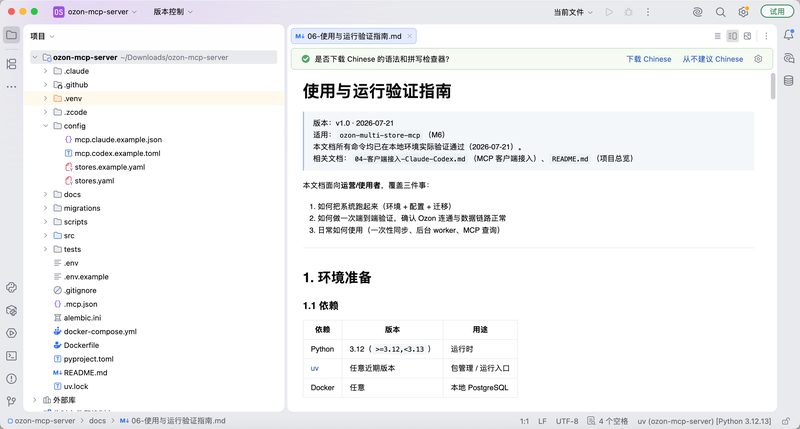Screen dimensions: 800x429
Task: Toggle read-only lock in status bar
Action: (786, 421)
